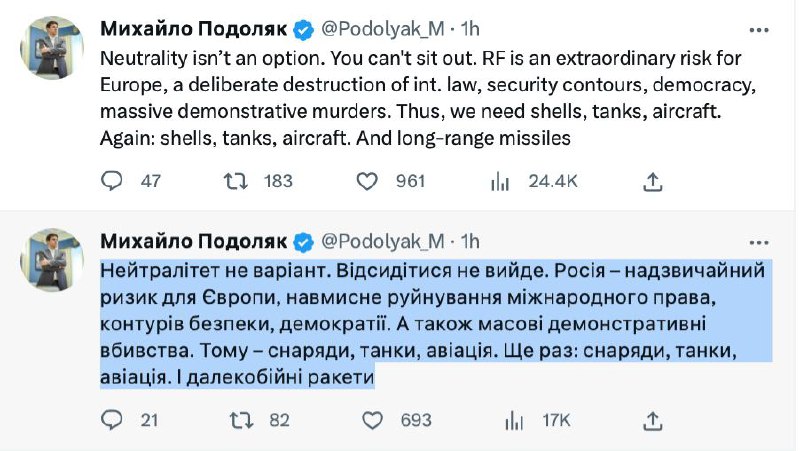Reply to the English neutrality tweet

[113, 181]
